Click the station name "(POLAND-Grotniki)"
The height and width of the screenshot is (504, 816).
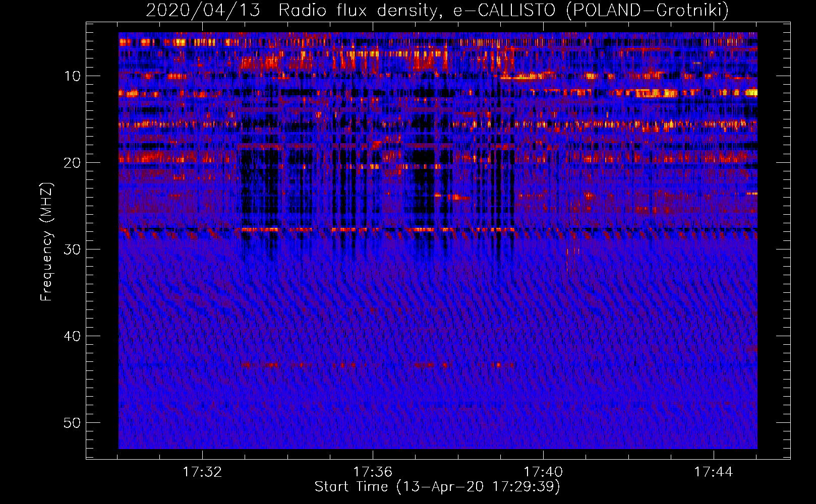pyautogui.click(x=648, y=10)
